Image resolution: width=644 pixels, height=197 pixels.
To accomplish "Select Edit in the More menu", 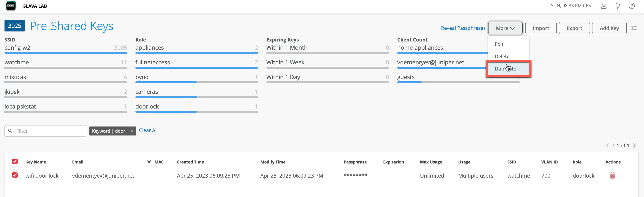I will (499, 44).
